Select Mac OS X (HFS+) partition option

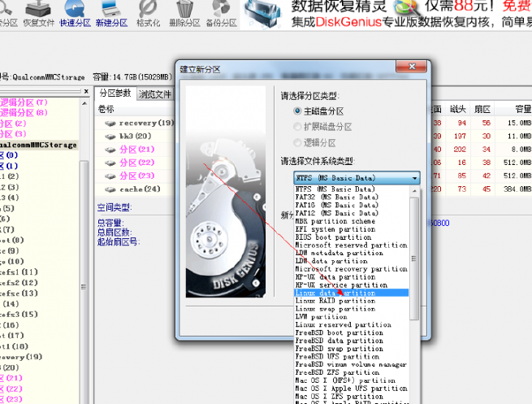pyautogui.click(x=351, y=380)
